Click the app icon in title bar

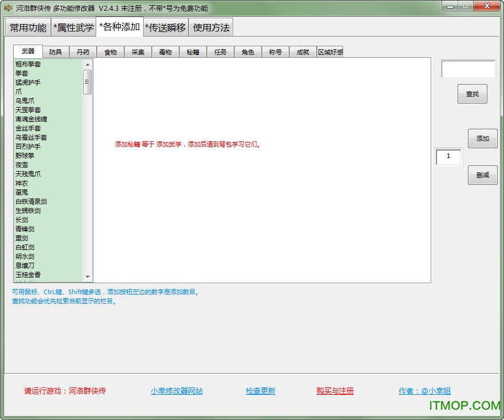pyautogui.click(x=8, y=8)
